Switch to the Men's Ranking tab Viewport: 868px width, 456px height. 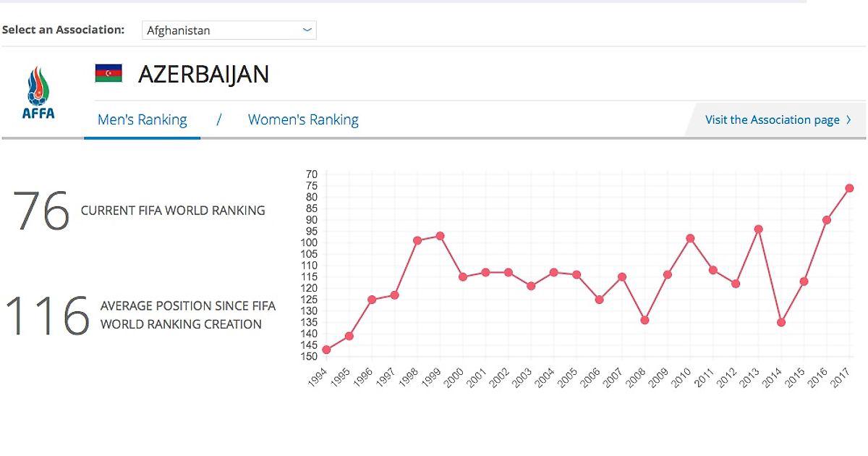(142, 120)
